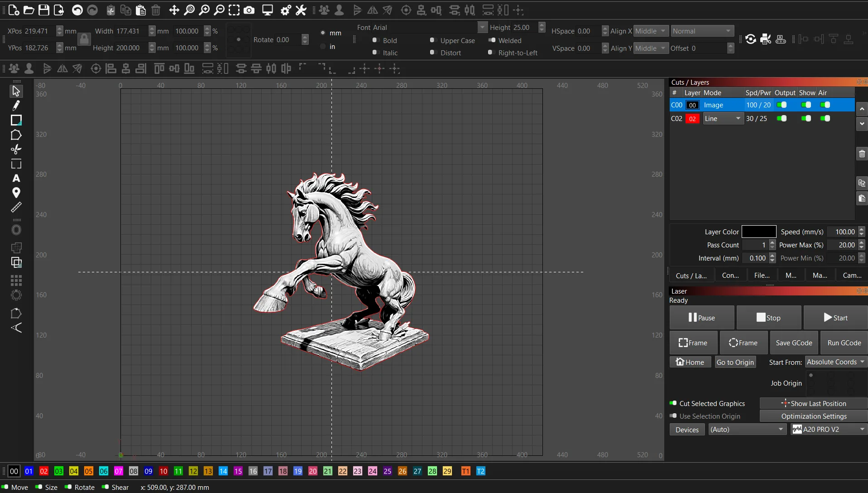
Task: Open Device Settings wrench icon
Action: 301,10
